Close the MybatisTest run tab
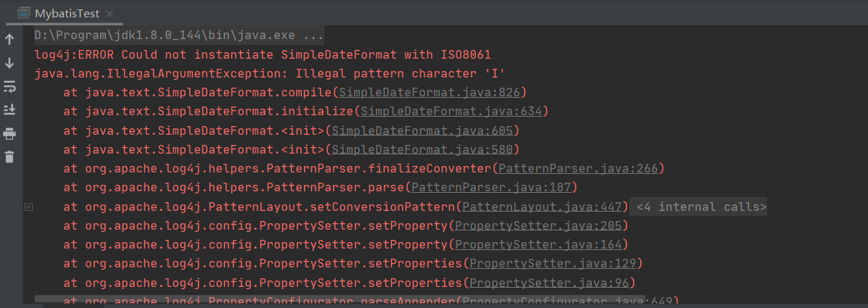Screen dimensions: 868x308 (x=109, y=13)
